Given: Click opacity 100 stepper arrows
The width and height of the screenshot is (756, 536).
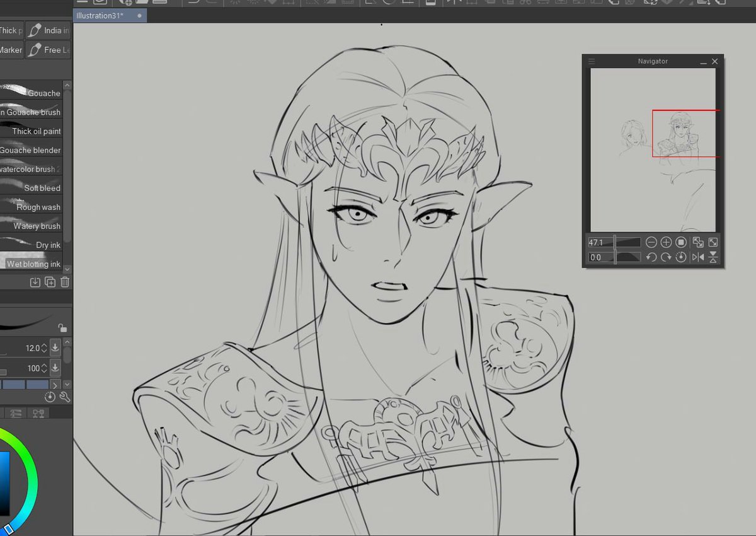Looking at the screenshot, I should click(45, 368).
